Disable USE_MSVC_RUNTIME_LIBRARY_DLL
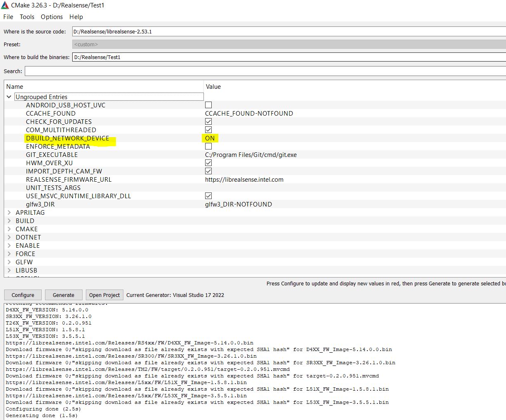 (208, 195)
